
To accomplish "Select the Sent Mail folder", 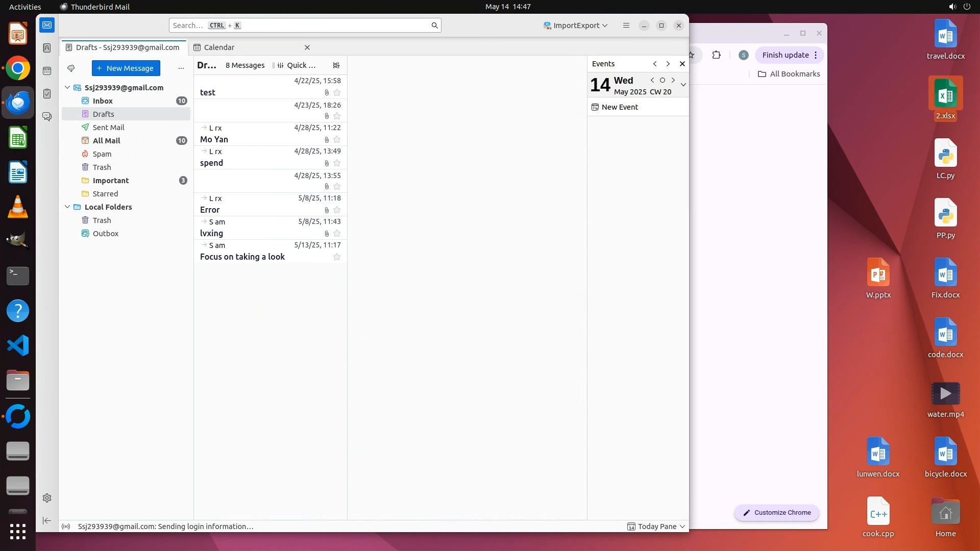I will click(x=108, y=128).
